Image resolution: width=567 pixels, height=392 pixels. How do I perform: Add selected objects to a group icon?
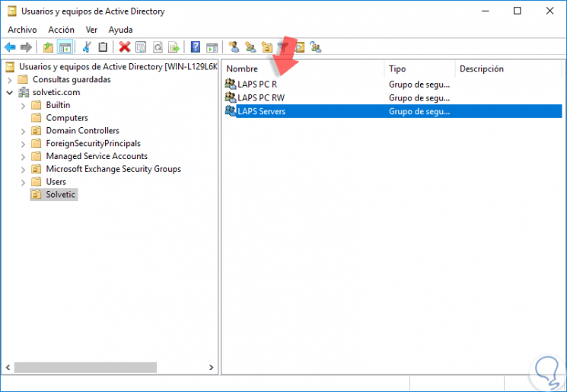(316, 47)
